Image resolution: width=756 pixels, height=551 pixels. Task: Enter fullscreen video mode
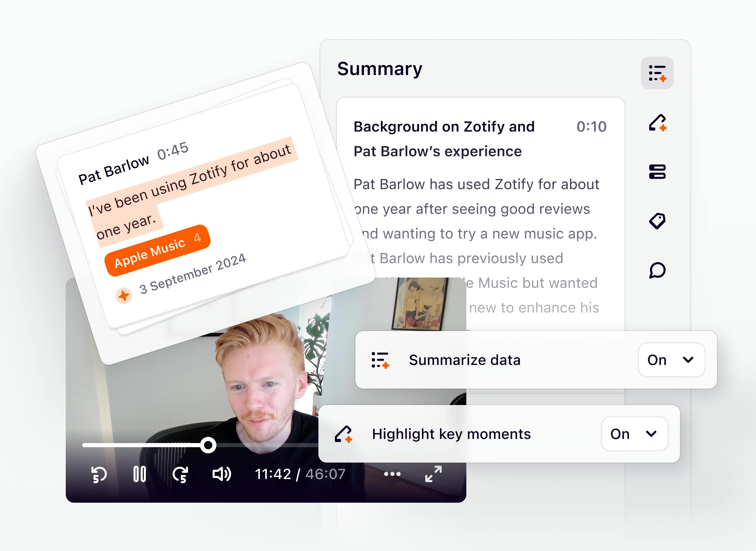(x=433, y=474)
